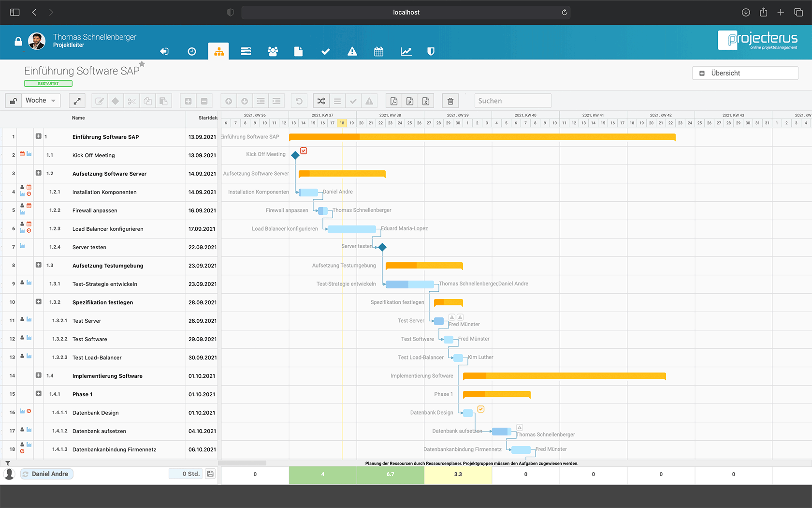Screen dimensions: 812x508
Task: Open the line chart reports icon
Action: [406, 51]
